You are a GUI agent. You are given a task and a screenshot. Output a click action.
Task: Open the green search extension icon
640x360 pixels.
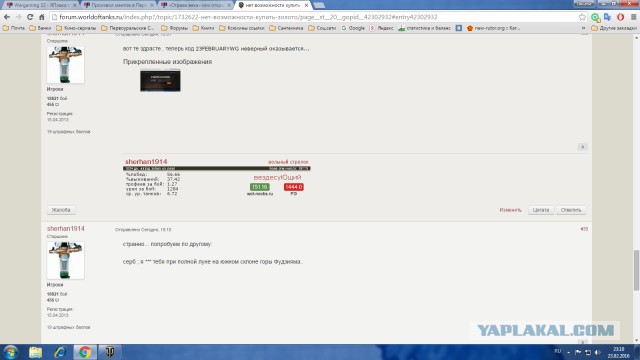(x=596, y=17)
